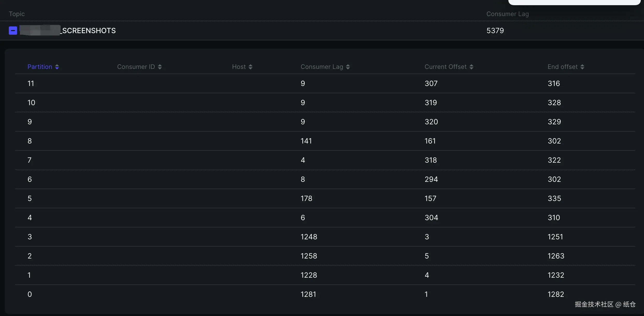Click the Current Offset header label
The width and height of the screenshot is (644, 316).
click(445, 67)
